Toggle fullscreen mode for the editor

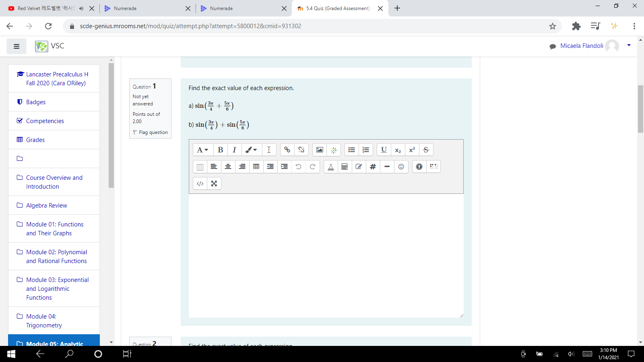pos(214,183)
